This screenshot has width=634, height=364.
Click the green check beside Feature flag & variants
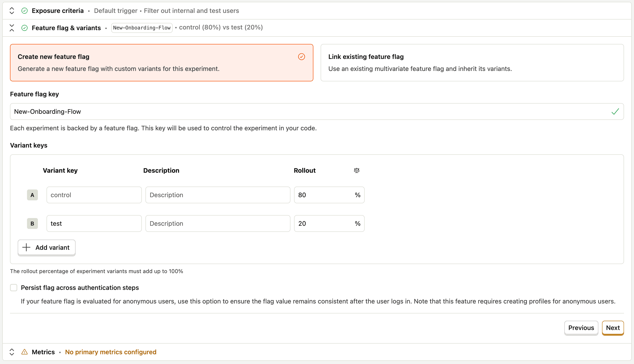(24, 28)
